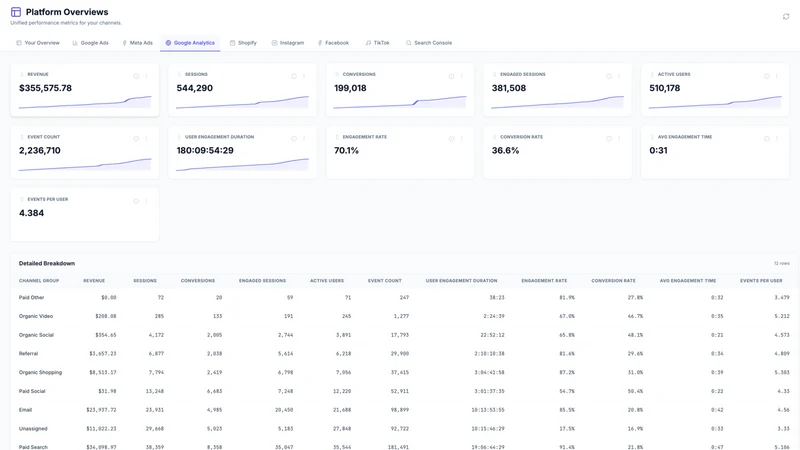Click the Revenue sparkline chart

click(x=85, y=102)
